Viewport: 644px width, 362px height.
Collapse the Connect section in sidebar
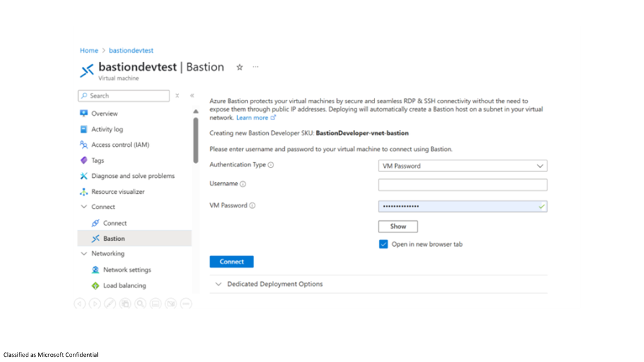tap(84, 207)
